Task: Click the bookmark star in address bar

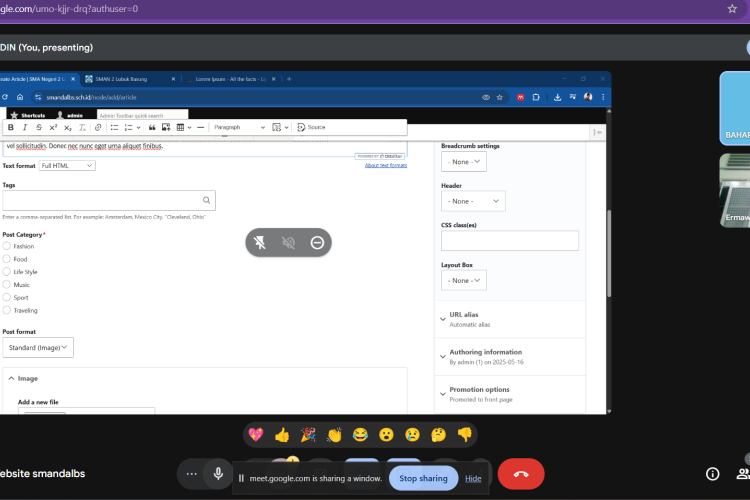Action: pyautogui.click(x=732, y=8)
